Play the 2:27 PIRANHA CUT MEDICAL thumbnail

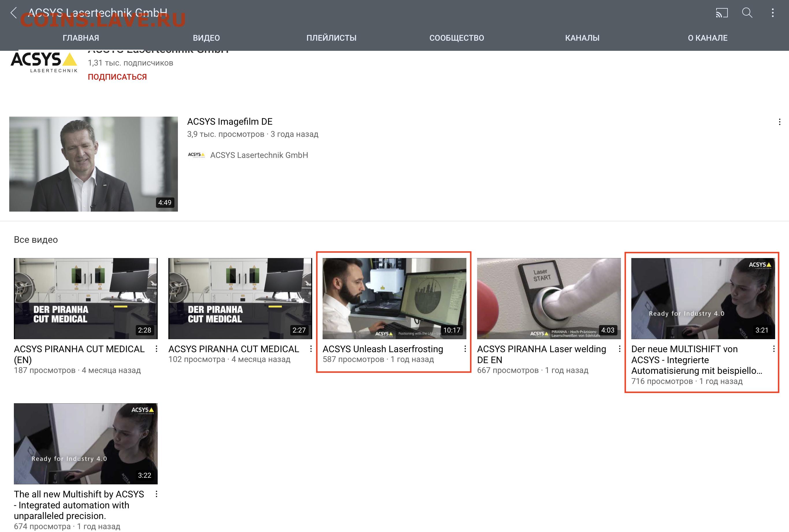coord(240,298)
